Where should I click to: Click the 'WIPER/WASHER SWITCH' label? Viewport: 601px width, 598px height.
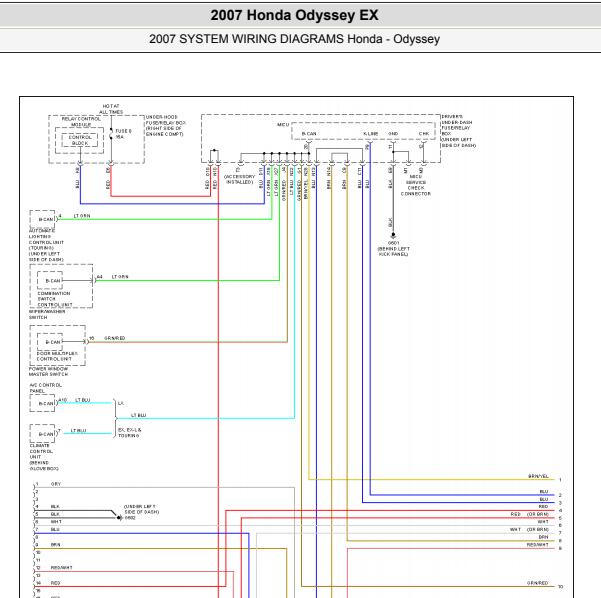point(47,314)
